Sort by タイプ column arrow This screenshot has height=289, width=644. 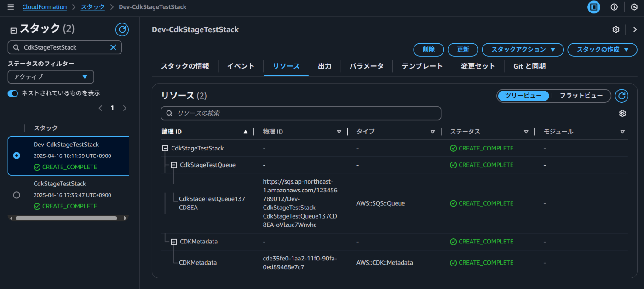(x=432, y=132)
